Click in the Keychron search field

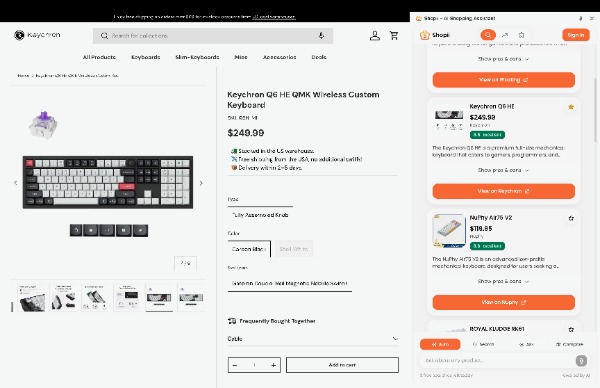coord(213,36)
